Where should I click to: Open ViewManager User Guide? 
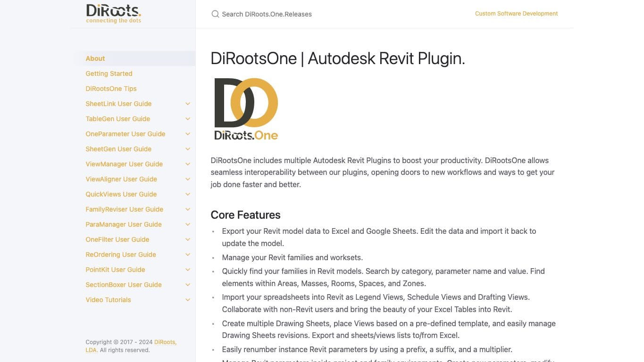pyautogui.click(x=124, y=164)
